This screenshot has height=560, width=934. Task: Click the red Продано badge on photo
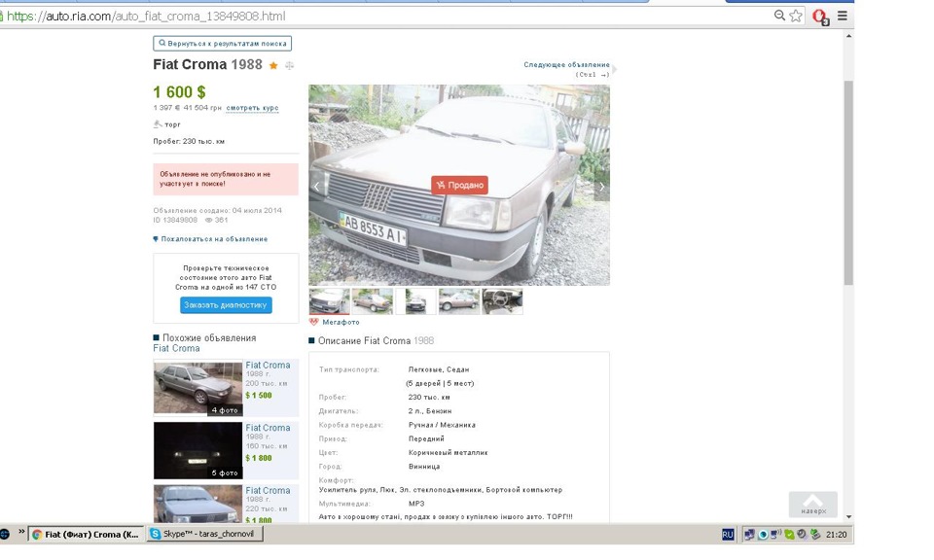tap(459, 185)
